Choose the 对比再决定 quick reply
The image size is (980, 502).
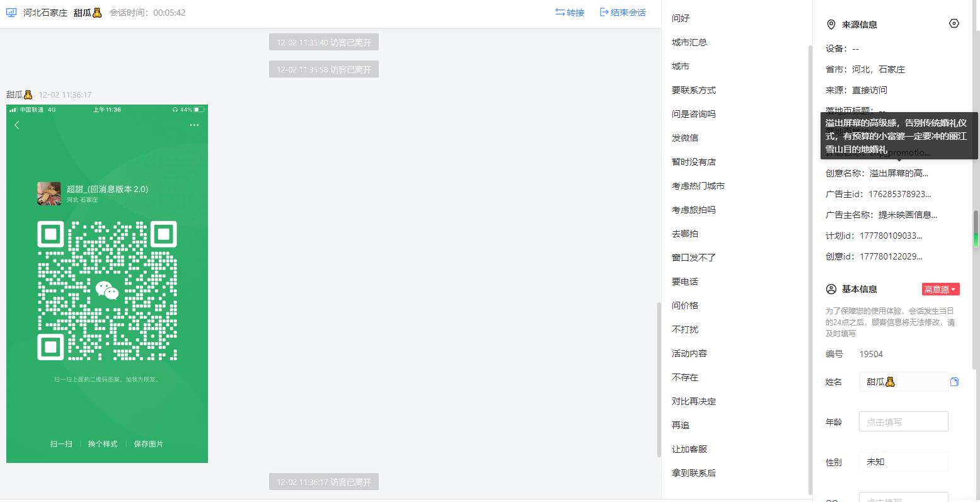click(694, 401)
